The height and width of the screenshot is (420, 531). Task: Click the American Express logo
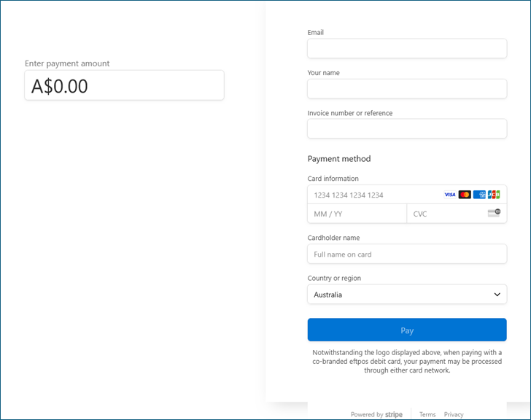click(479, 195)
